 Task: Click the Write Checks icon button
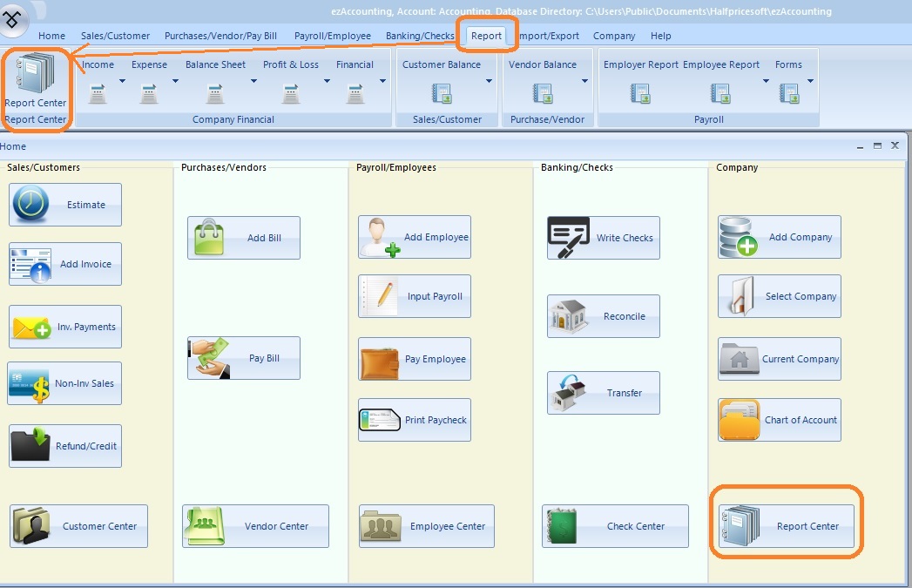point(603,238)
